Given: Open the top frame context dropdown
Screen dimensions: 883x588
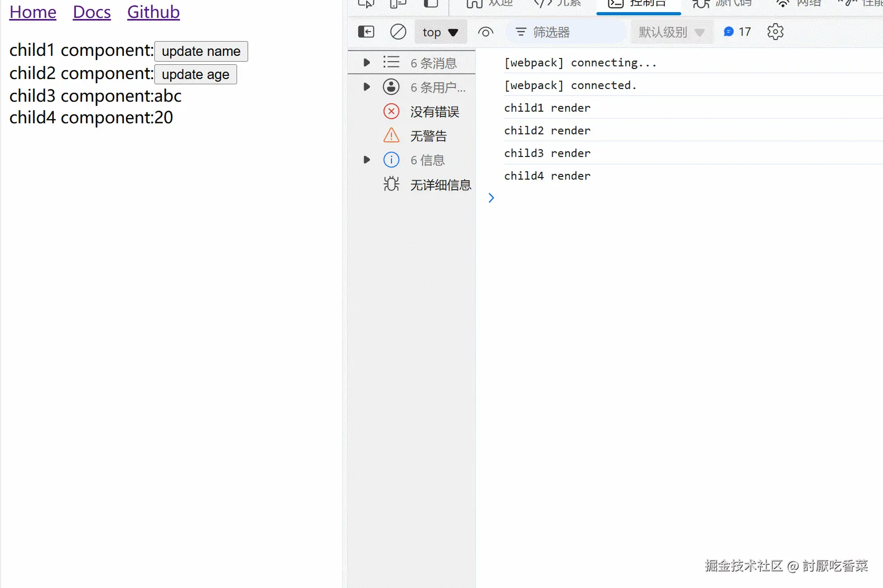Looking at the screenshot, I should tap(440, 32).
